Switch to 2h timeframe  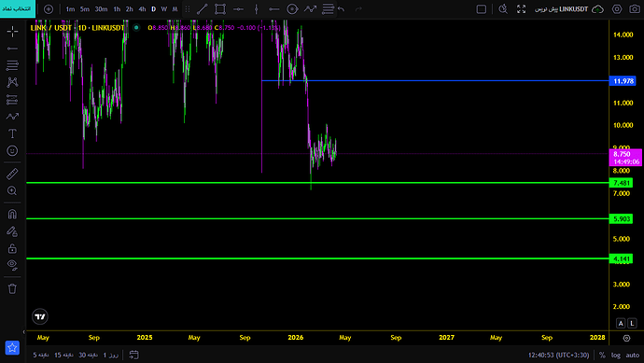[x=130, y=9]
